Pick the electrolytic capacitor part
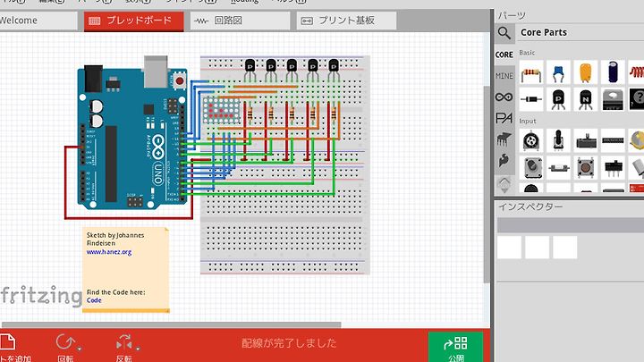This screenshot has width=644, height=362. click(613, 72)
